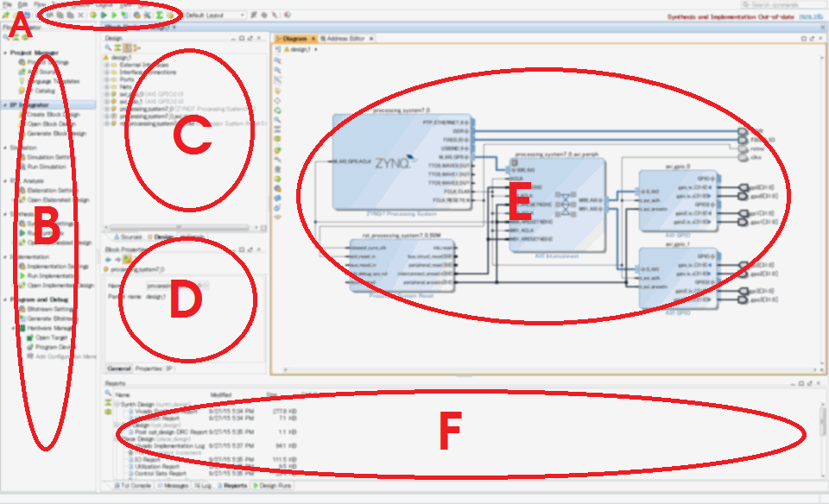Open the Tcl Console tab
Screen dimensions: 829x504
[x=134, y=487]
